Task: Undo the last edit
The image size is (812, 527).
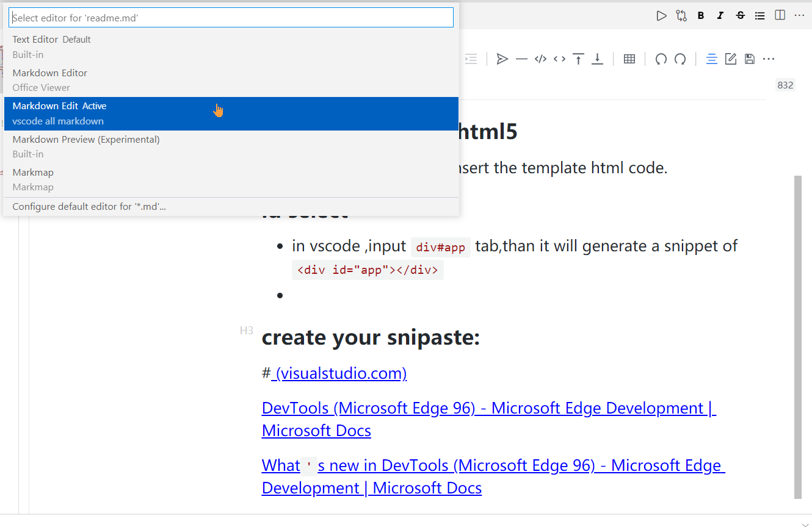Action: [661, 59]
